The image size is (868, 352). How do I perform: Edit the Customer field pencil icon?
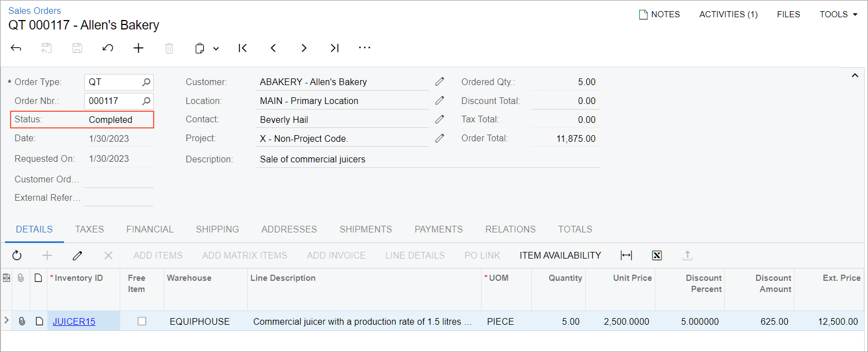coord(439,82)
